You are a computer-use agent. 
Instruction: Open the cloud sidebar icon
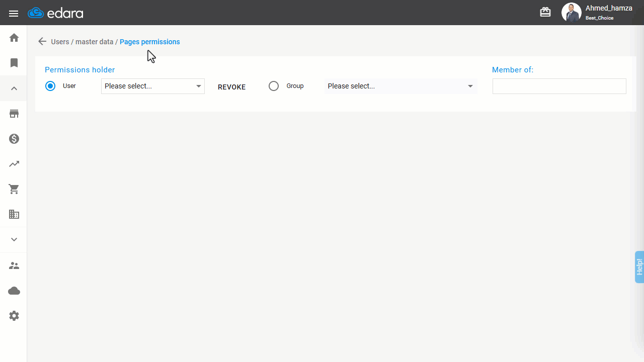click(x=14, y=291)
